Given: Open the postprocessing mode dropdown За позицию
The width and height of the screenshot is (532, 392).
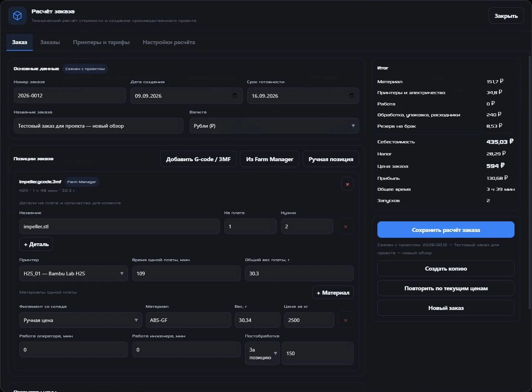Looking at the screenshot, I should (x=262, y=353).
